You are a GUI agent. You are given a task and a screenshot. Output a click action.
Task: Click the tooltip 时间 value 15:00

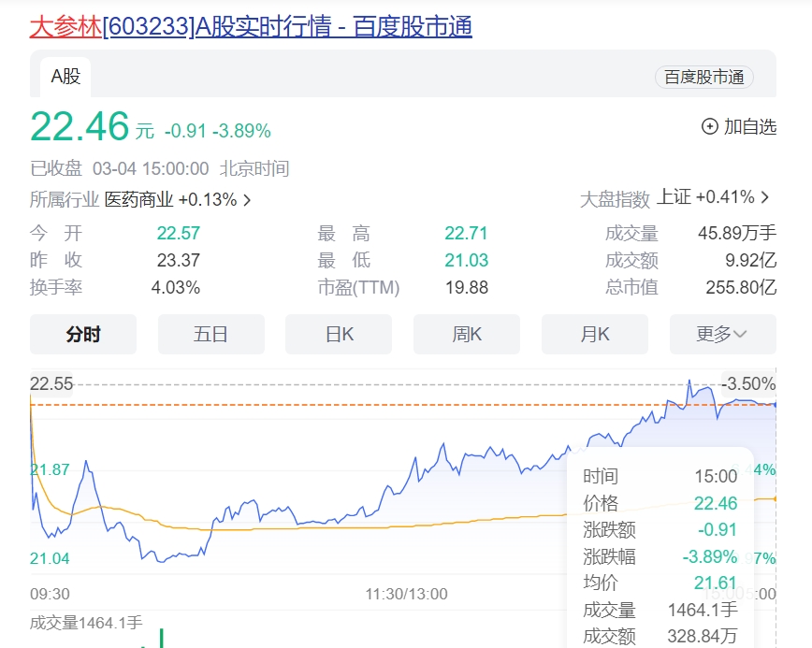[x=716, y=477]
